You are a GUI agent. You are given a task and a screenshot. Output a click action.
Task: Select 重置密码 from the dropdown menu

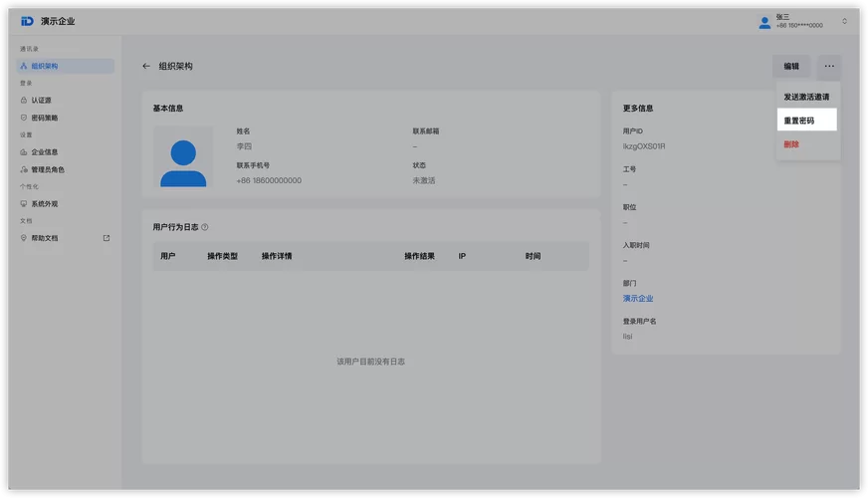pos(806,121)
